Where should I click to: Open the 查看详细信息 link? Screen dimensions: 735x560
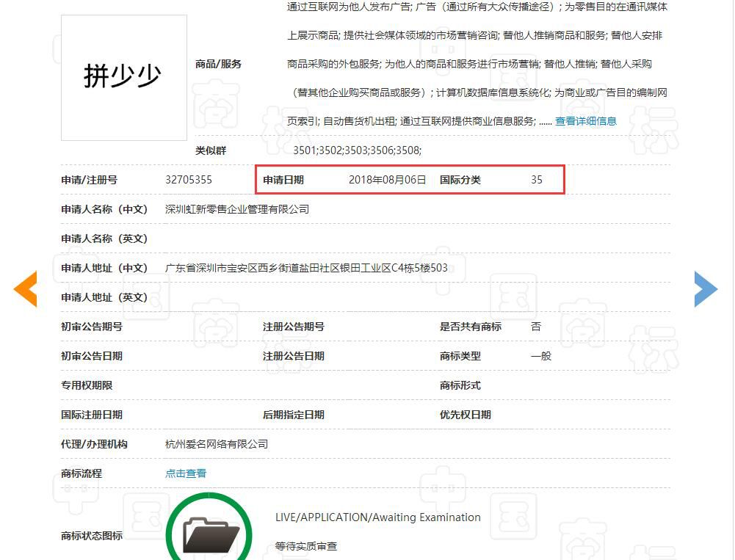coord(585,121)
